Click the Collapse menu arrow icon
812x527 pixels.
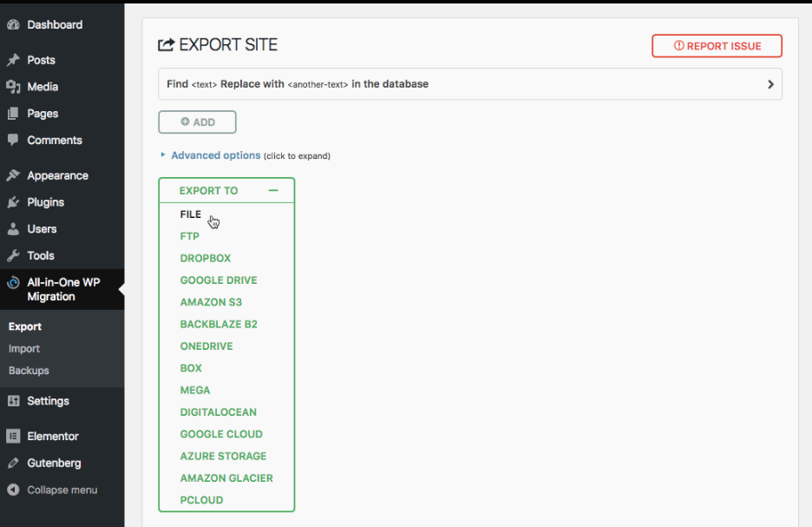point(14,490)
